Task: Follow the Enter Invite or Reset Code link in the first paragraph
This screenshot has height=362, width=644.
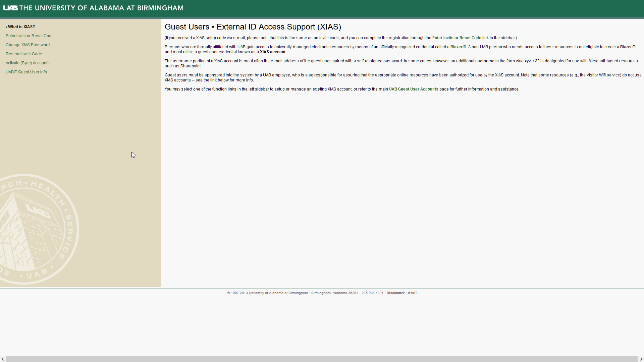Action: pyautogui.click(x=457, y=38)
